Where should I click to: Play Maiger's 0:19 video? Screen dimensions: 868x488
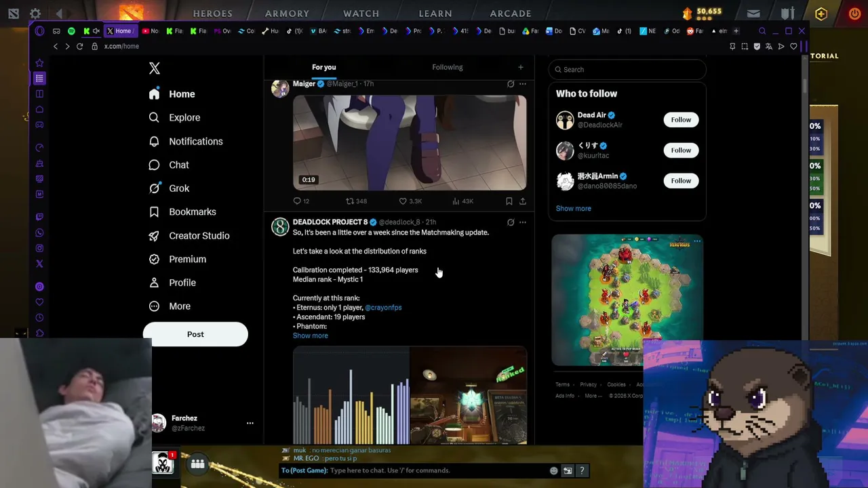tap(410, 143)
